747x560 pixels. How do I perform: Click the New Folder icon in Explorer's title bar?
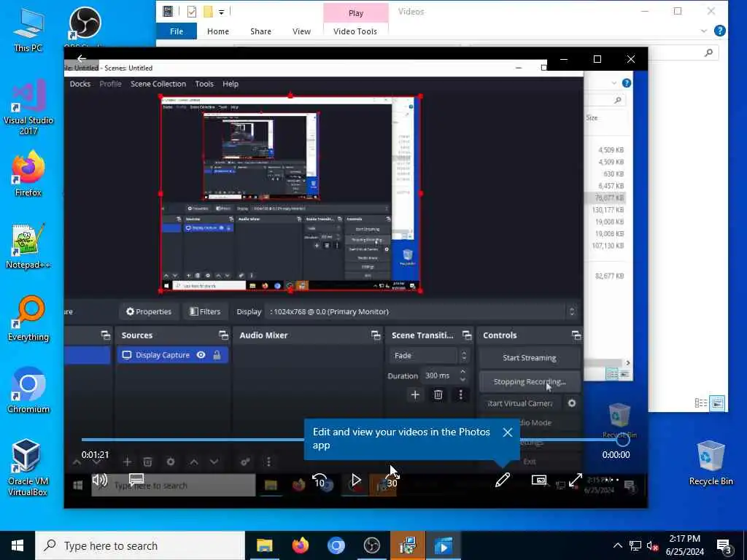tap(208, 12)
